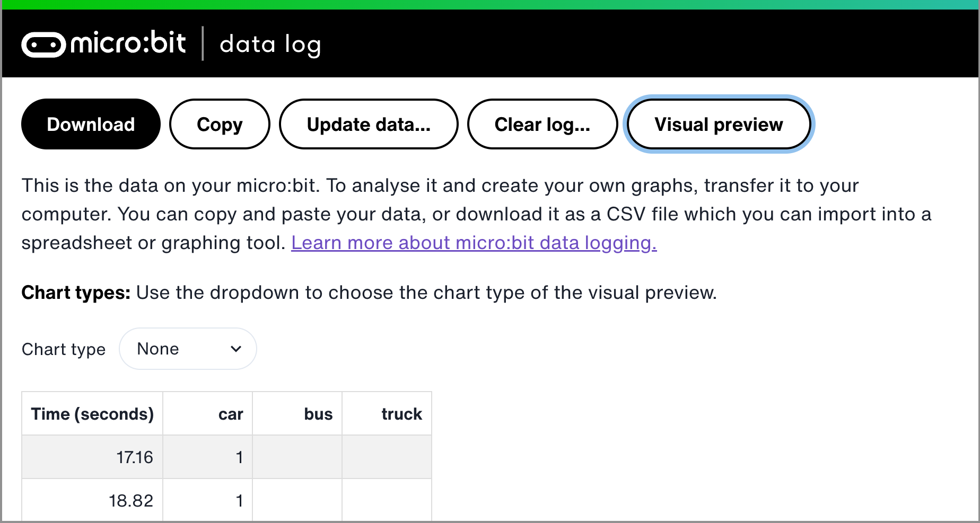This screenshot has width=980, height=523.
Task: Open the Update data dialog
Action: tap(368, 124)
